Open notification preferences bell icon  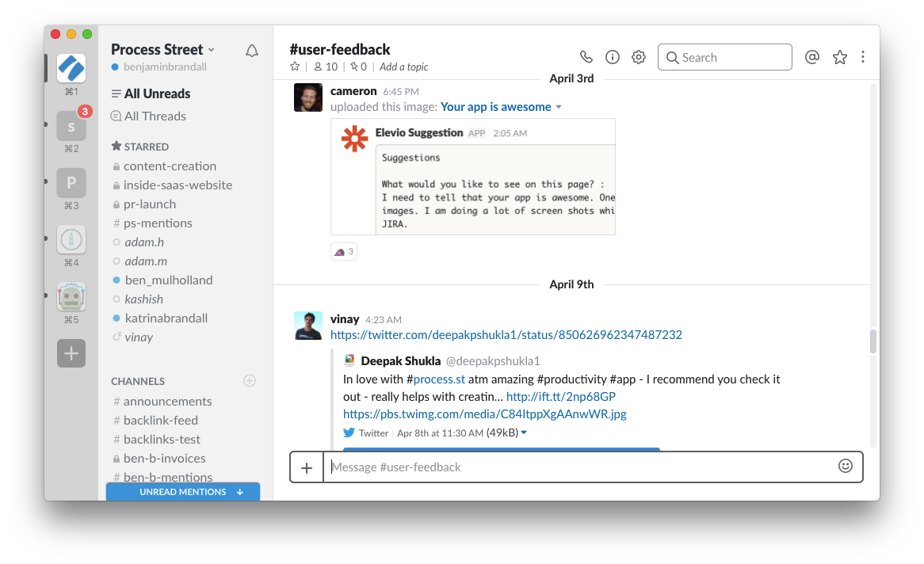click(252, 51)
